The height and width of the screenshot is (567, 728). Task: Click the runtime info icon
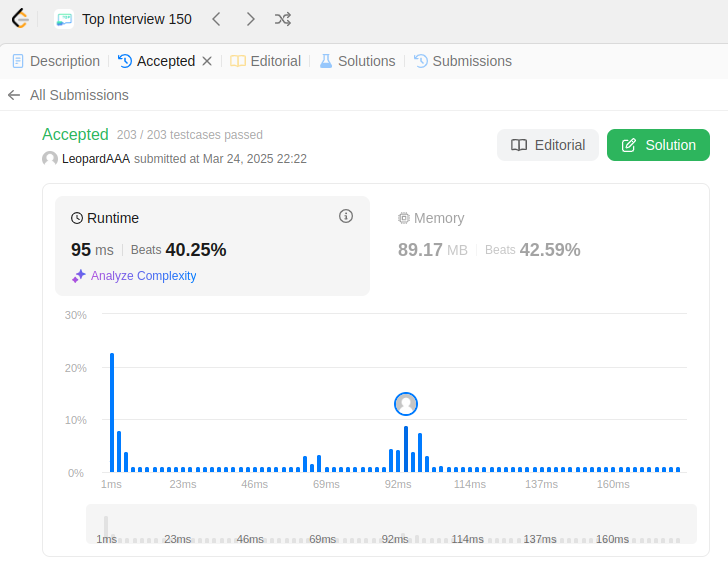[346, 216]
